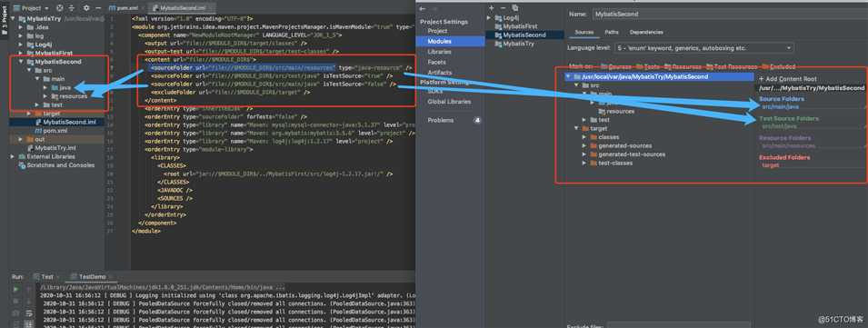
Task: Open the Sources tab of module settings
Action: 584,32
